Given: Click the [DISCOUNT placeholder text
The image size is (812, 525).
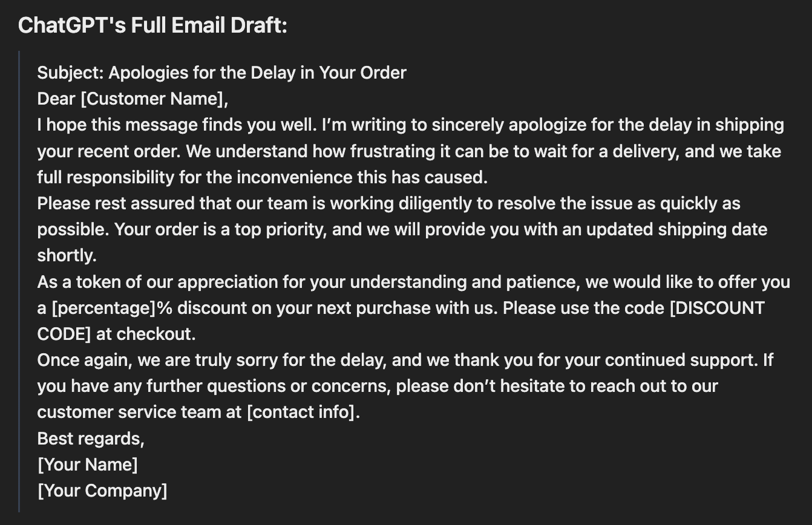Looking at the screenshot, I should 717,308.
